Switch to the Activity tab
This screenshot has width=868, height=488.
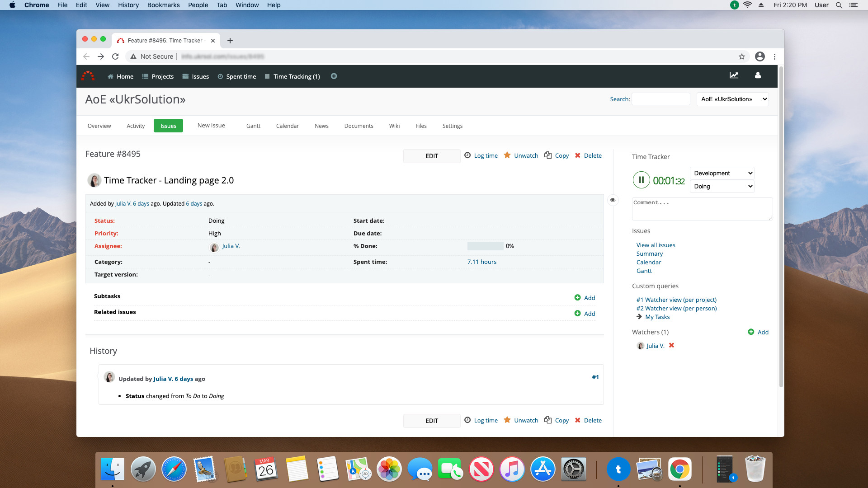[x=136, y=126]
